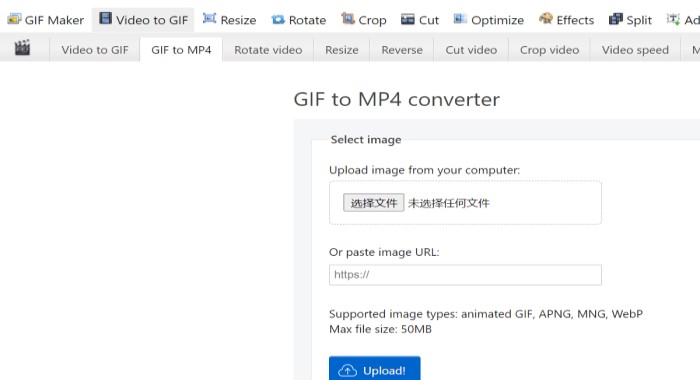Screen dimensions: 700x380
Task: Open the Crop menu label
Action: [x=372, y=21]
